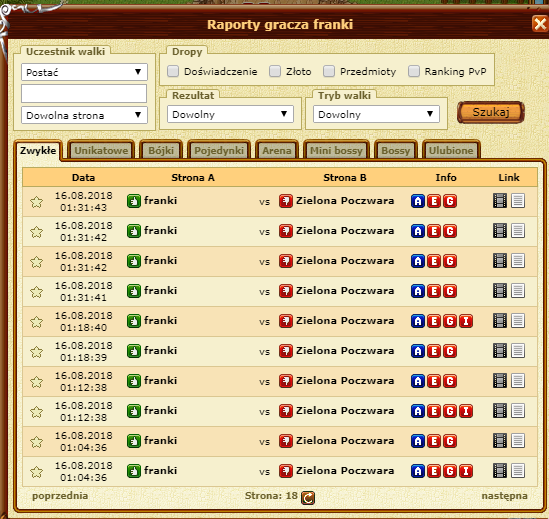
Task: Go to następna page link
Action: tap(504, 496)
